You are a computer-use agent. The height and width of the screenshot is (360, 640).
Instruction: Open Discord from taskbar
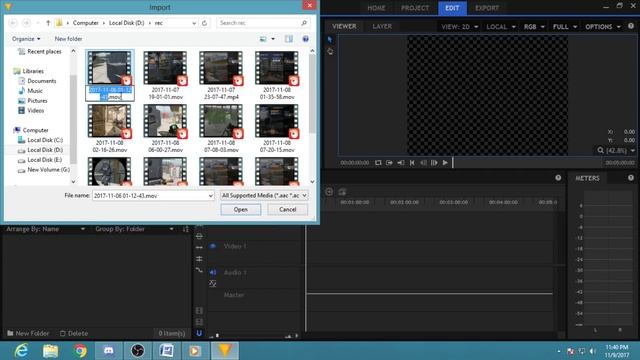coord(109,351)
